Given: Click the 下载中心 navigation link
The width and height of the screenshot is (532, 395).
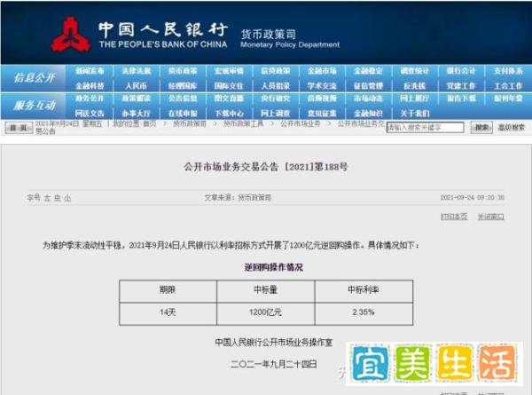Looking at the screenshot, I should (229, 114).
